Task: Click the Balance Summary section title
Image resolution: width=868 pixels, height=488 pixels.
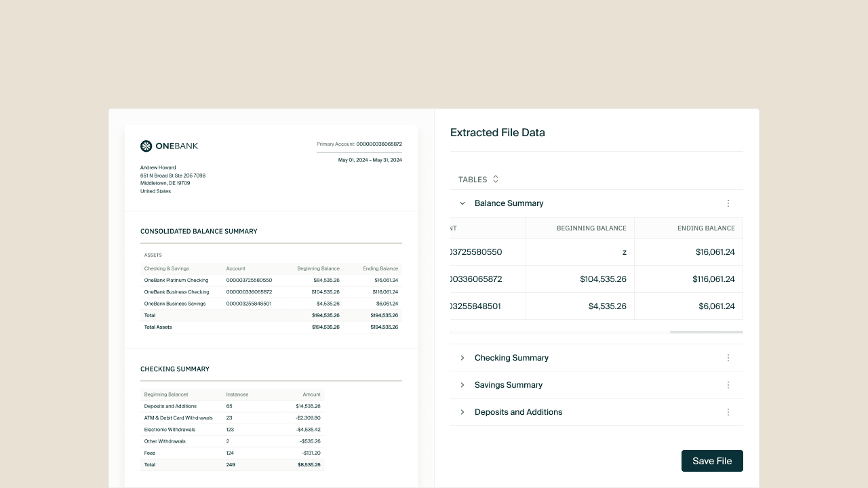Action: [509, 203]
